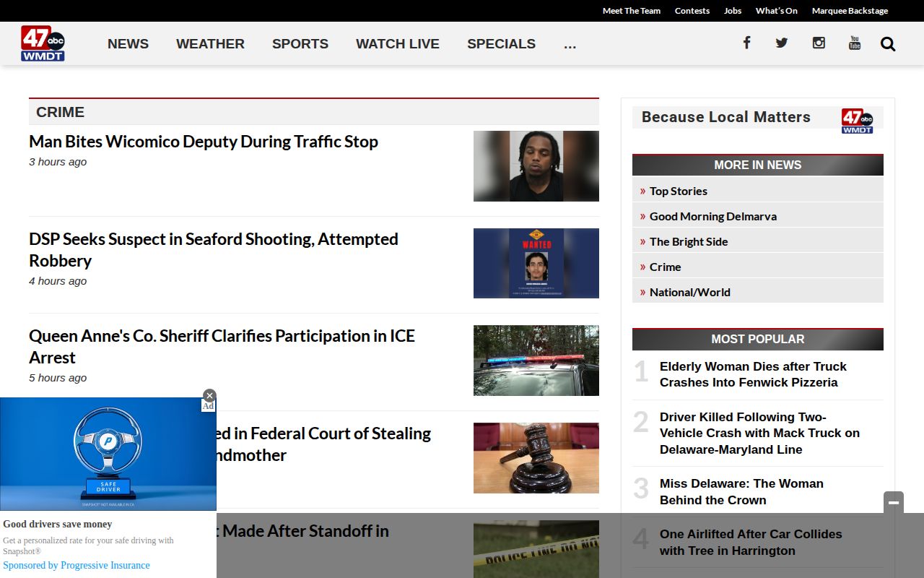
Task: Open the Contests link
Action: click(692, 11)
